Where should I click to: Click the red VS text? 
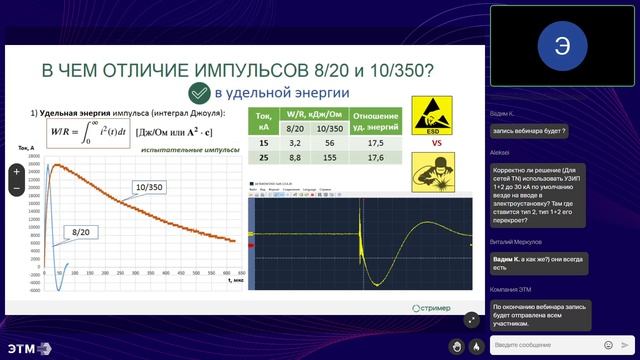tap(436, 143)
